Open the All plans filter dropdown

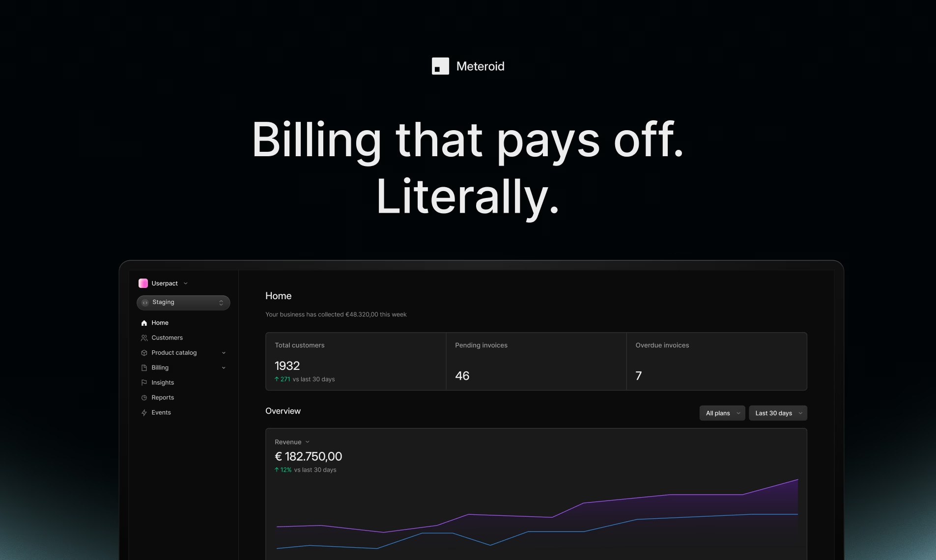tap(722, 413)
